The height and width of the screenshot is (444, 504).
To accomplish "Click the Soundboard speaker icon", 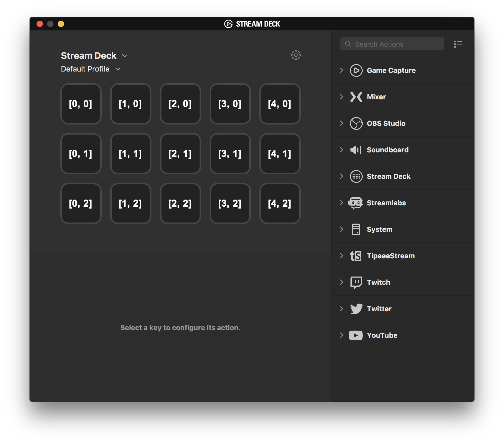I will pos(356,150).
